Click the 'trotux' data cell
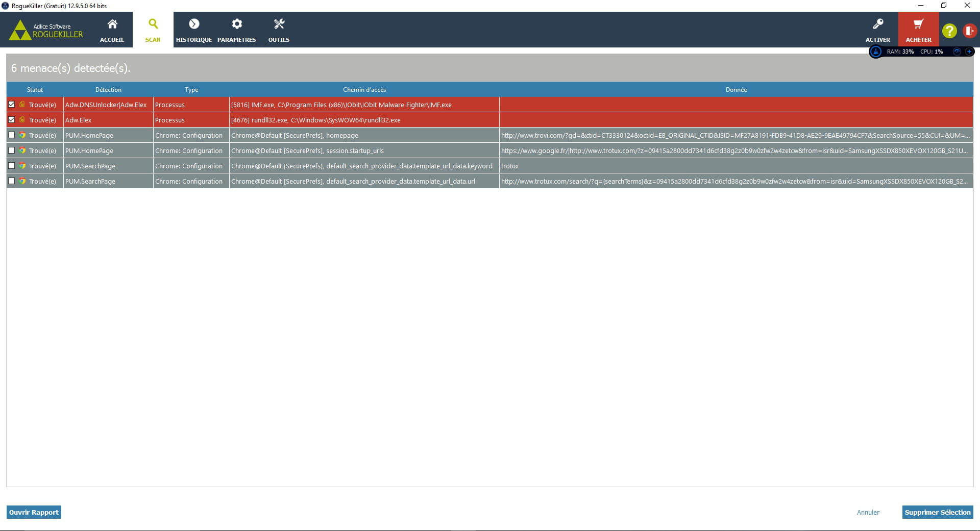This screenshot has width=980, height=531. pyautogui.click(x=736, y=166)
